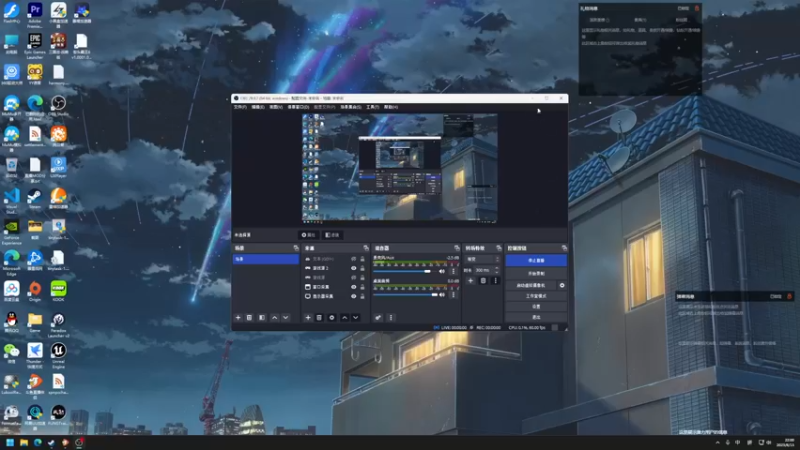The image size is (800, 450).
Task: Hide the window capture source
Action: tap(353, 287)
